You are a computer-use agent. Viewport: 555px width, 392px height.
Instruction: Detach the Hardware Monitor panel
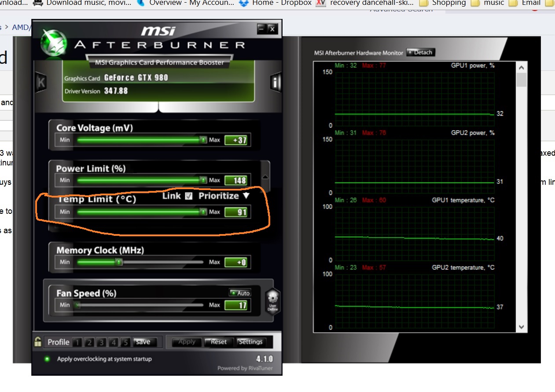click(420, 52)
